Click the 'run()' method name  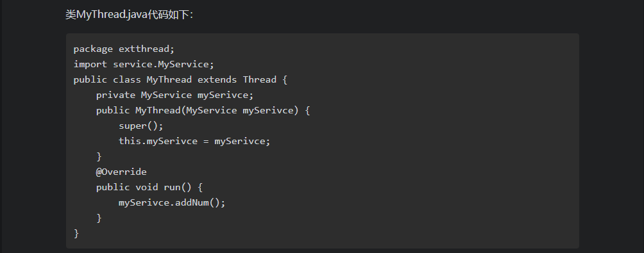click(x=178, y=188)
